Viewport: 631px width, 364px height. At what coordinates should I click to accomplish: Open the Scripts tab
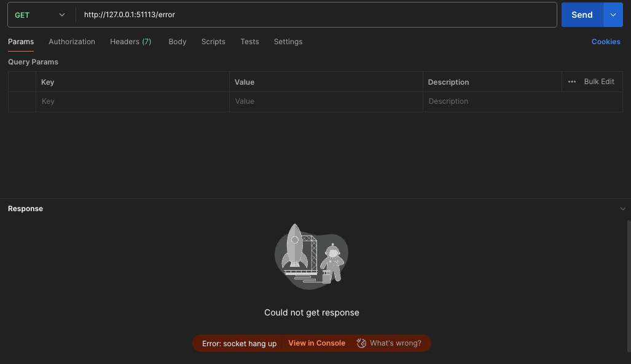(213, 41)
